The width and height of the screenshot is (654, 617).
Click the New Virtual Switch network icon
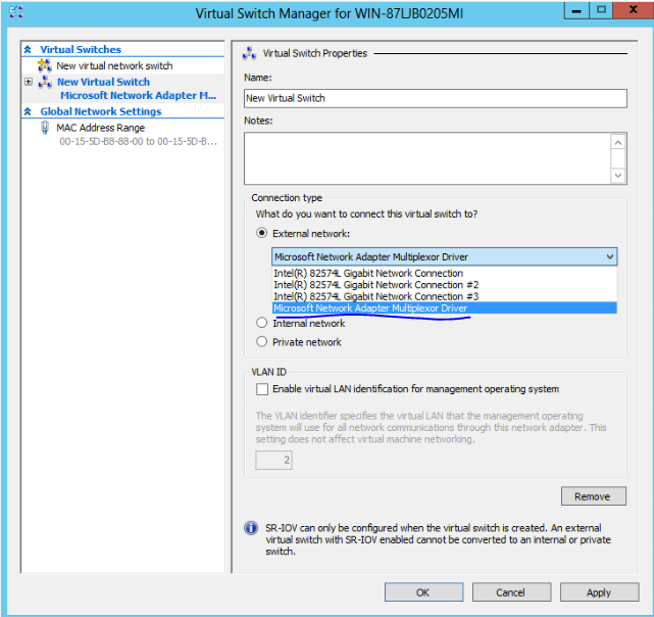click(x=45, y=82)
